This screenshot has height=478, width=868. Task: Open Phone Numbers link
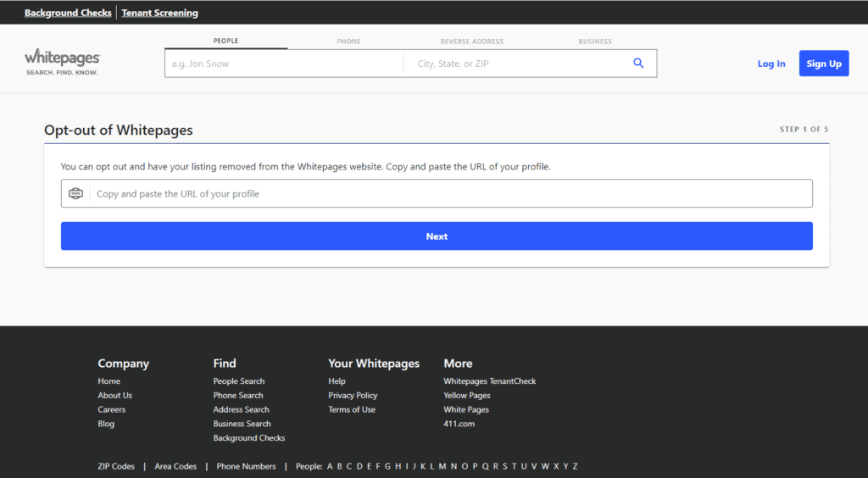247,466
